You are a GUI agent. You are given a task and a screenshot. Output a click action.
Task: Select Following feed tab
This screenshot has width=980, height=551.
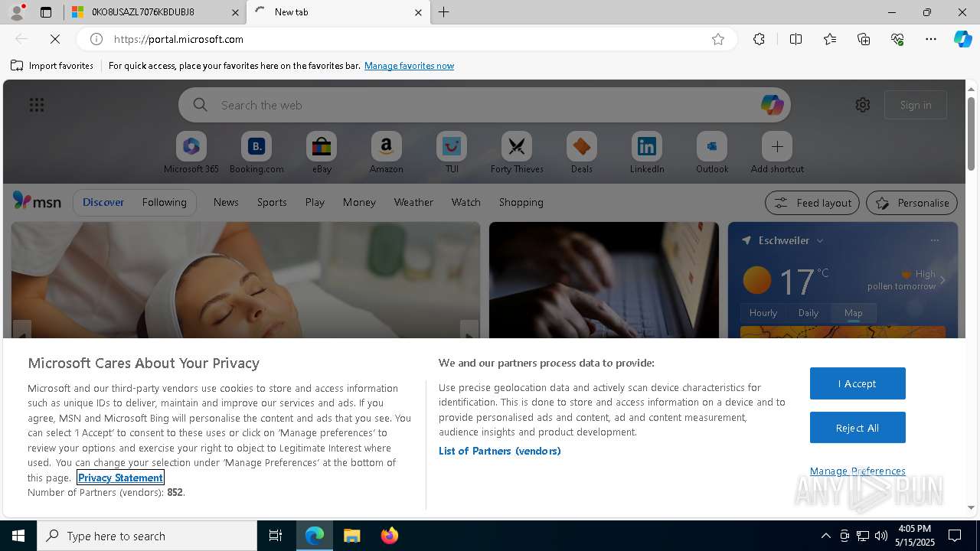(164, 202)
